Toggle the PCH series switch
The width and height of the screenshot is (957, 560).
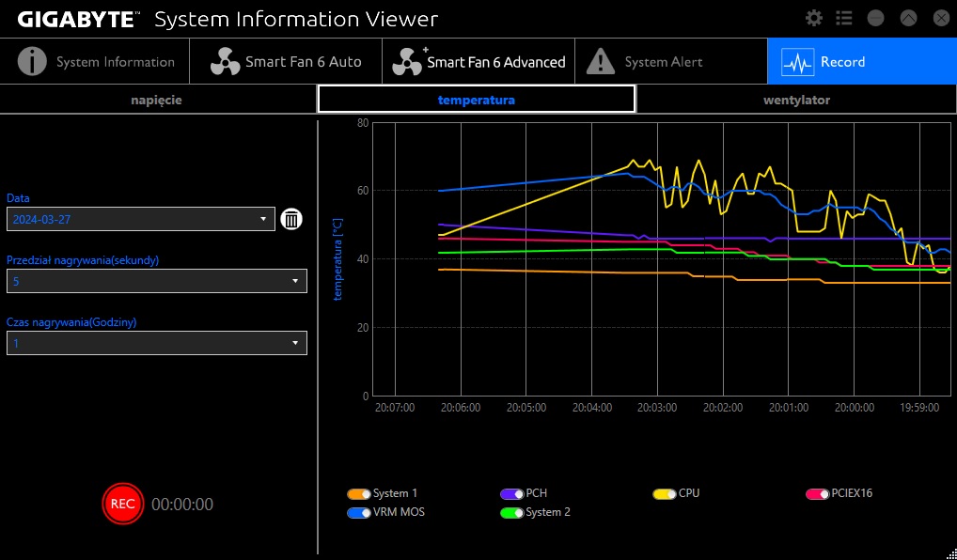click(x=512, y=493)
